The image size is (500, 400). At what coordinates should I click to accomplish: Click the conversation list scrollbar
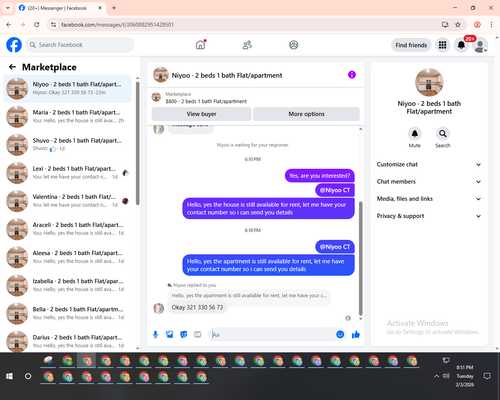pos(138,143)
